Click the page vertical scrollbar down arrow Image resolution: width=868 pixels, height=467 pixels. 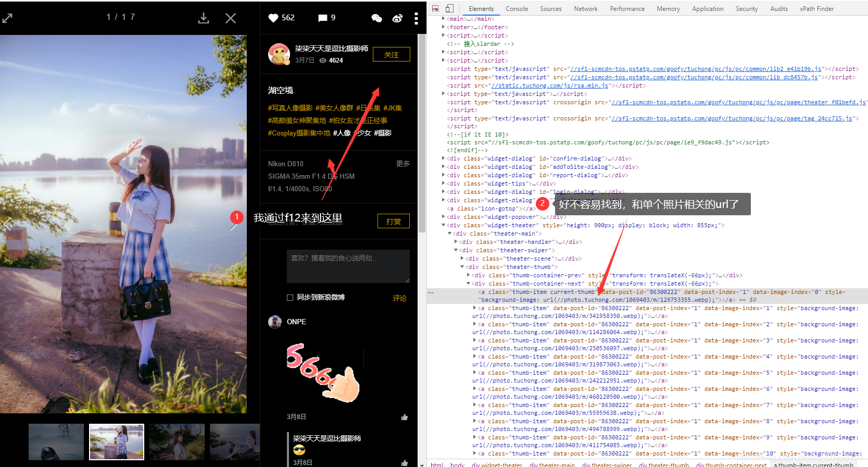pos(422,464)
